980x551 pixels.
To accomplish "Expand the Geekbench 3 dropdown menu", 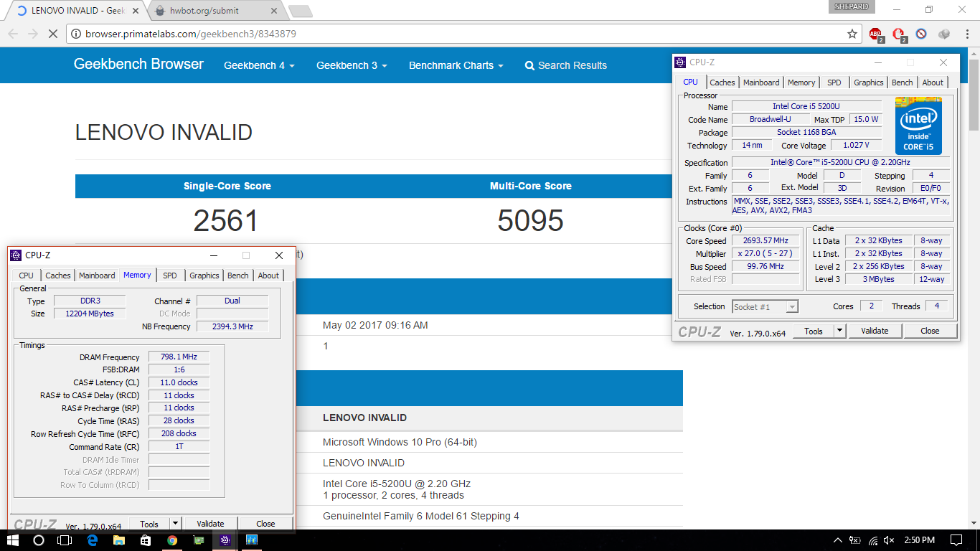I will click(352, 65).
